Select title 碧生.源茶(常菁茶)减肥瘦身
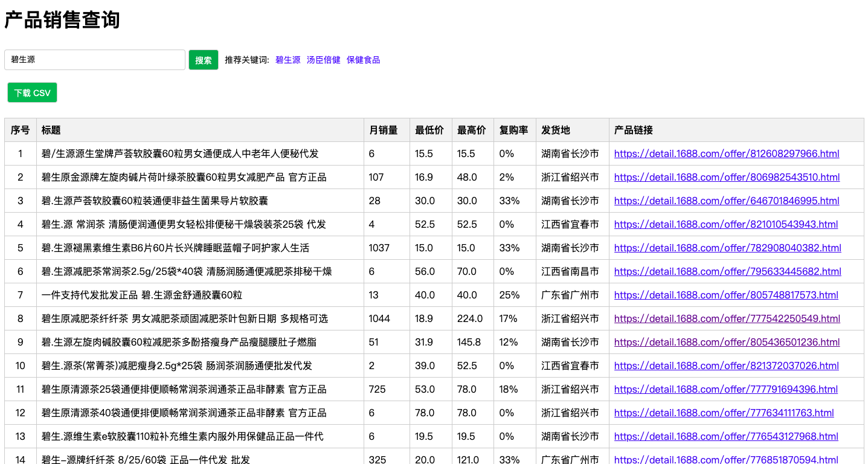Viewport: 868px width, 464px height. [177, 366]
